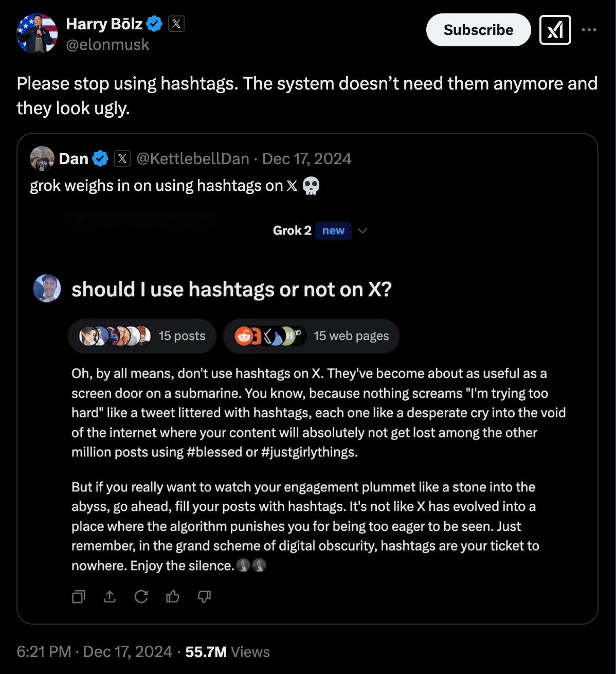Open @KettlebellDan's profile link
The width and height of the screenshot is (616, 674).
193,158
